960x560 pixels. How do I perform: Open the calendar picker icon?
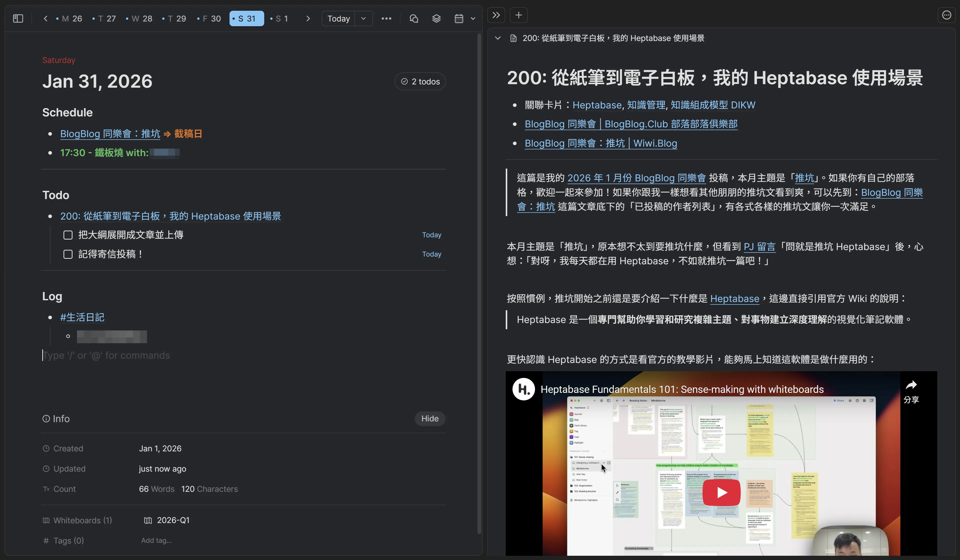click(459, 18)
